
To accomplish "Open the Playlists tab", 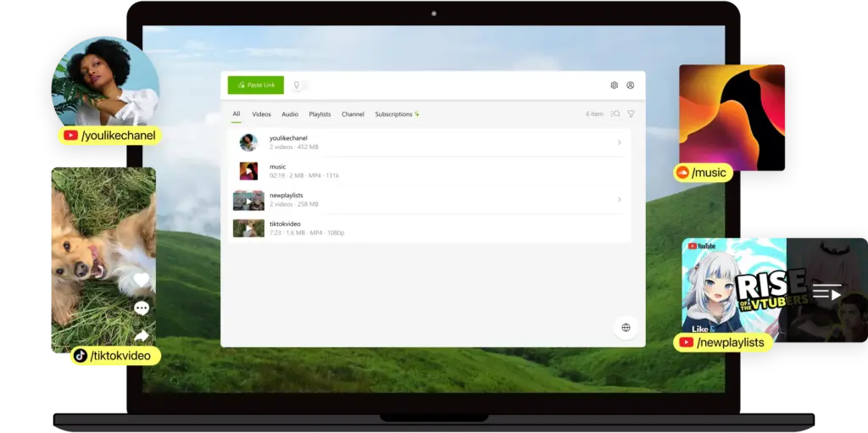I will point(320,114).
